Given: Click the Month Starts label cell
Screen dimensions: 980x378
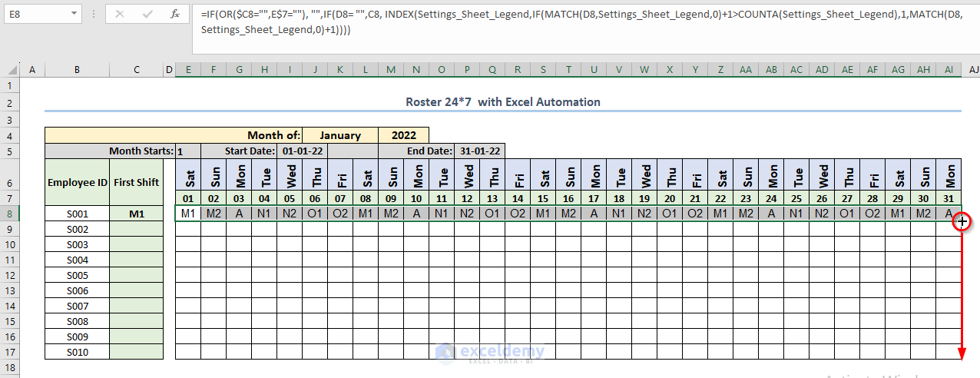Looking at the screenshot, I should (110, 151).
